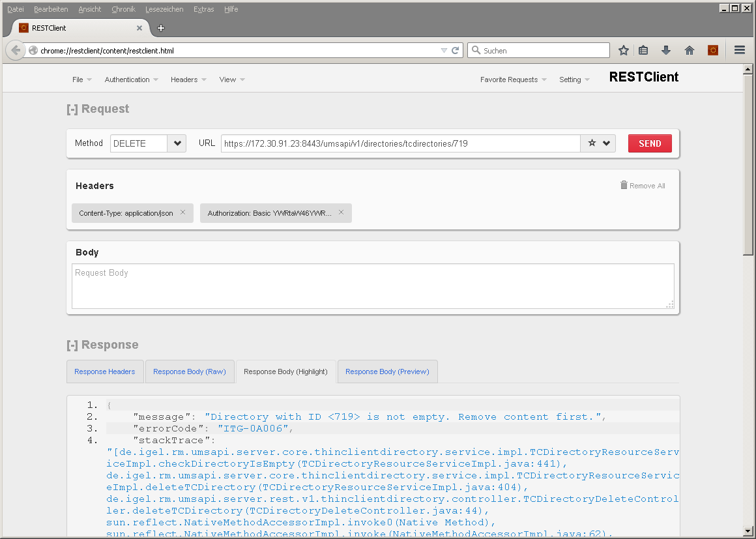Go back using the navigation arrow
Screen dimensions: 756x539
(x=16, y=50)
